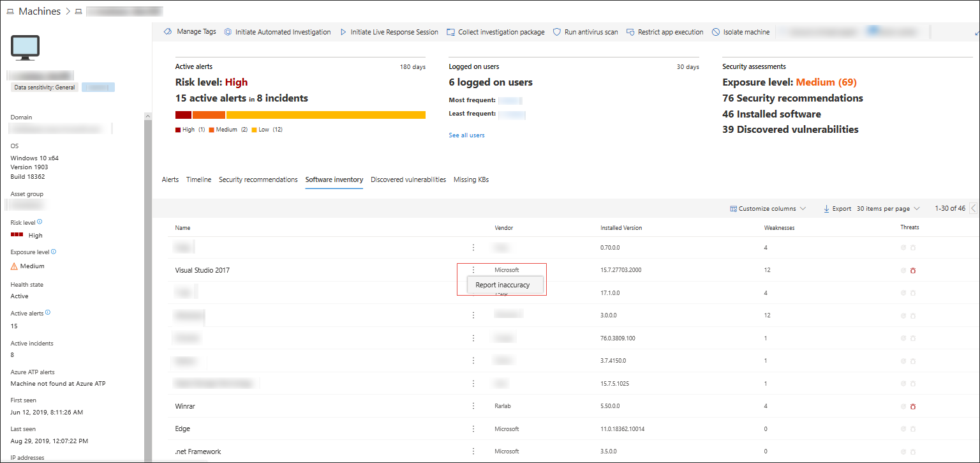Click 76 Security recommendations text
The height and width of the screenshot is (463, 980).
point(792,98)
